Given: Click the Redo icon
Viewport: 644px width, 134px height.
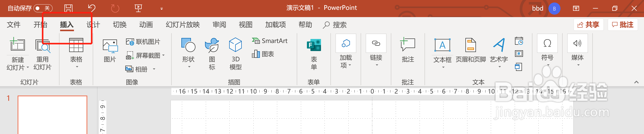Looking at the screenshot, I should (115, 8).
